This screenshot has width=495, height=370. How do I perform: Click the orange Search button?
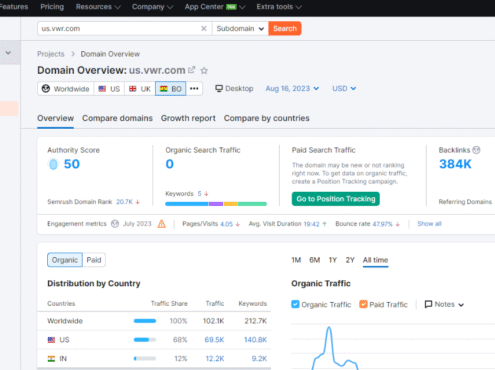(x=285, y=29)
